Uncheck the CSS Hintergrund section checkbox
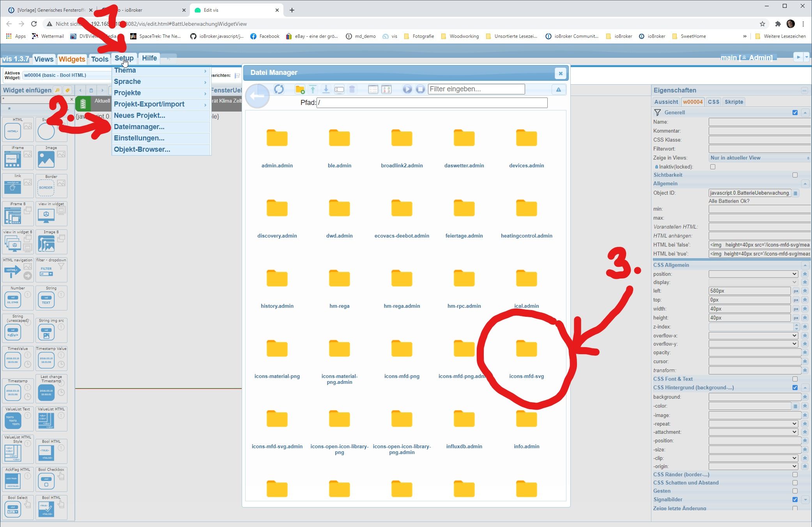812x527 pixels. tap(795, 388)
